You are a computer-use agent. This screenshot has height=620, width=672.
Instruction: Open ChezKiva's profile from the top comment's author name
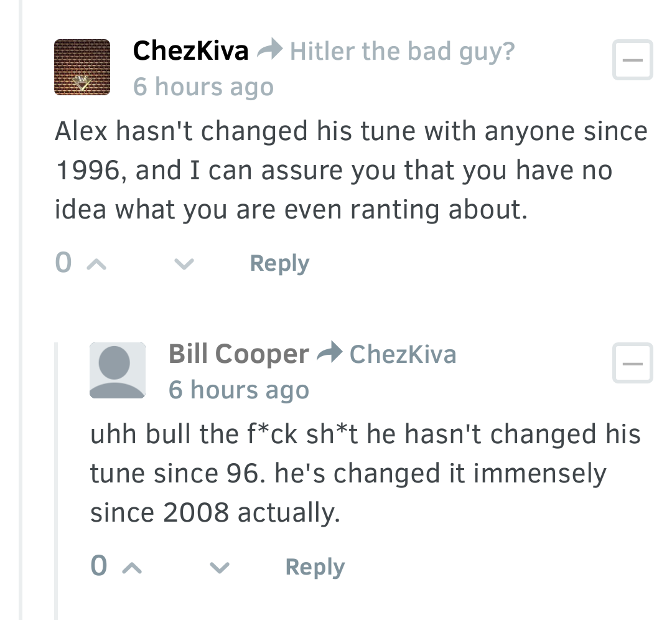191,50
